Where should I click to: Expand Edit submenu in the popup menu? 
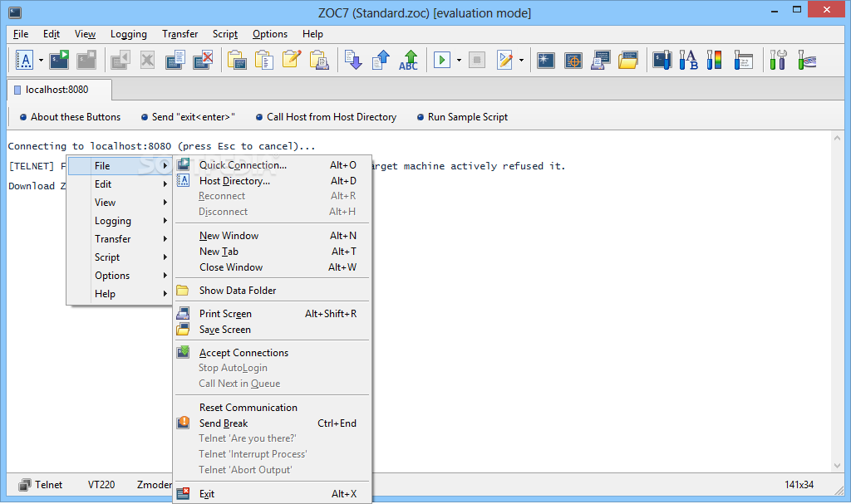120,183
